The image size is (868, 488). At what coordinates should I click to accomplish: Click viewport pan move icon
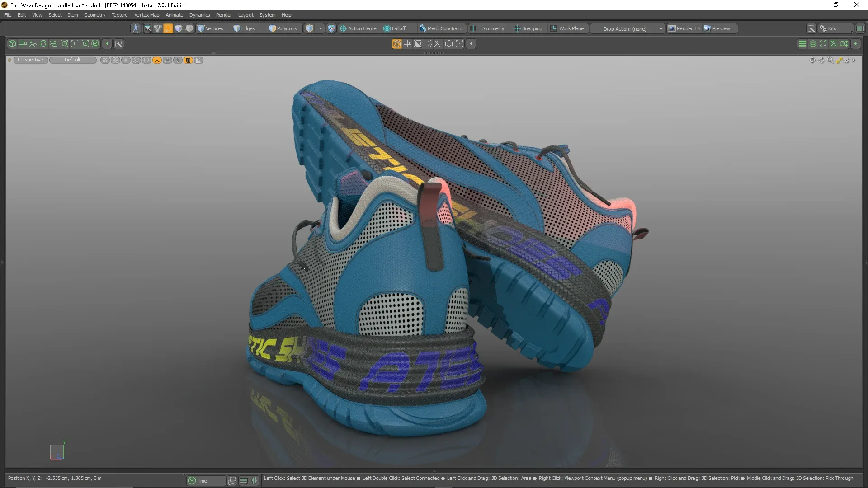pos(812,61)
